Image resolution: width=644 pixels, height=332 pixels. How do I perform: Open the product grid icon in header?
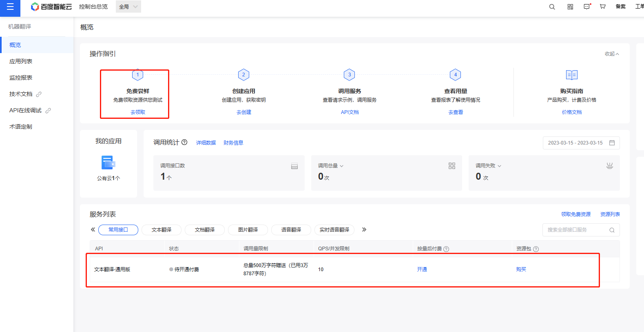[x=570, y=7]
